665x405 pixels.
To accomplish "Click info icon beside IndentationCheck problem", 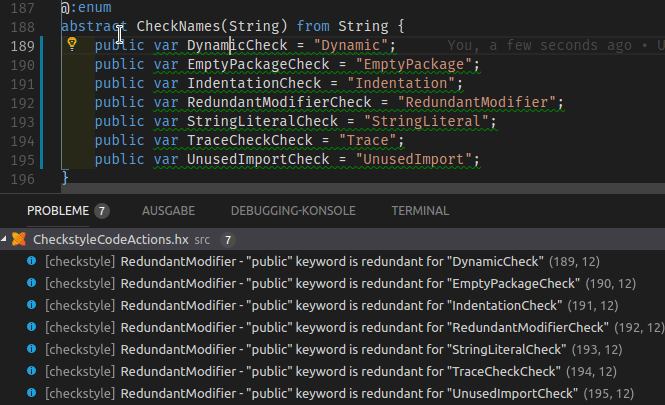I will (32, 305).
